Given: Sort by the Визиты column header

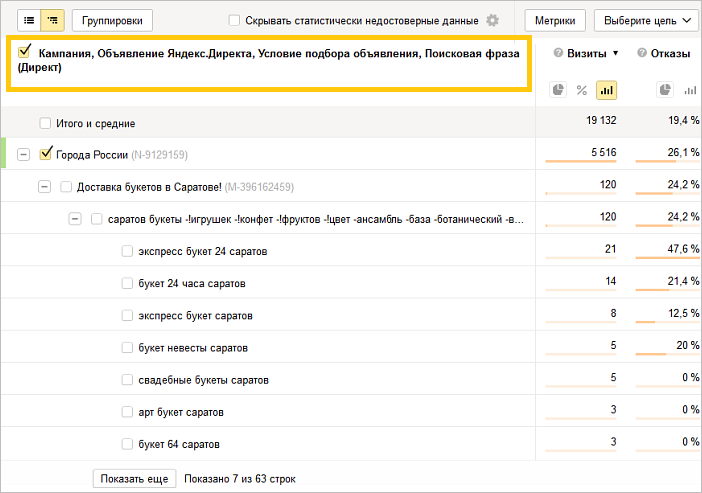Looking at the screenshot, I should pos(581,54).
